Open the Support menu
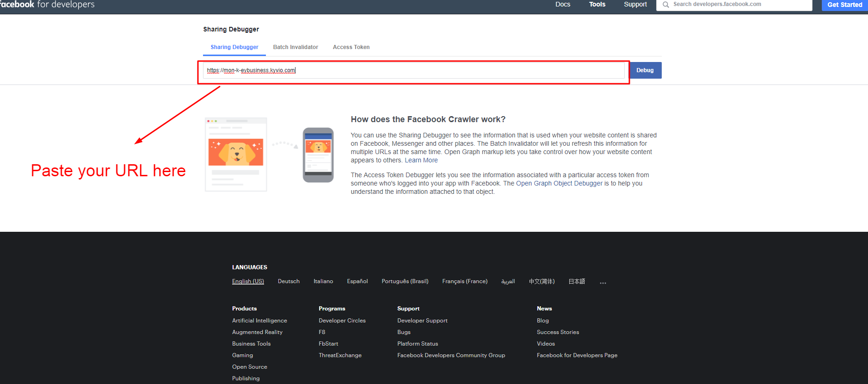 [635, 5]
